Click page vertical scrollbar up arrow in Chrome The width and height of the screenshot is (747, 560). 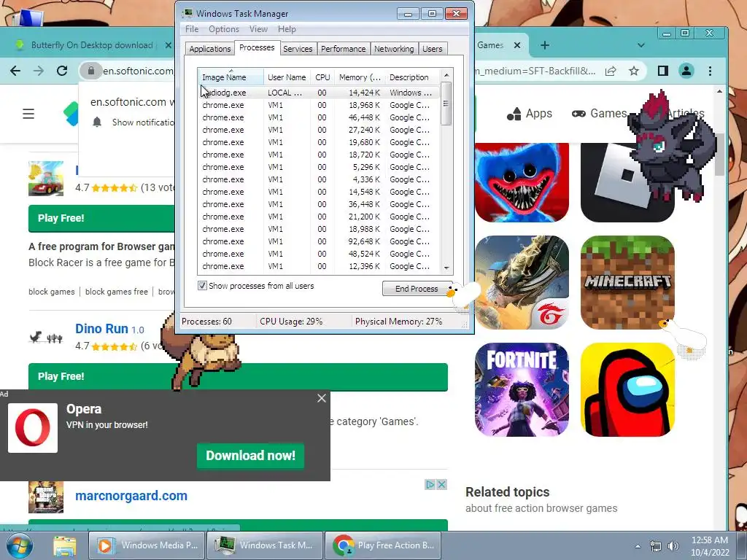point(719,91)
